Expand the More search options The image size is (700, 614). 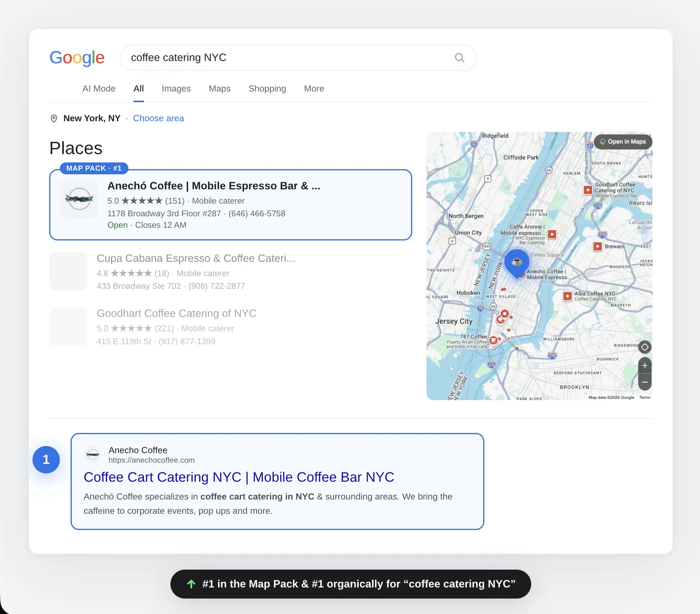click(x=314, y=89)
